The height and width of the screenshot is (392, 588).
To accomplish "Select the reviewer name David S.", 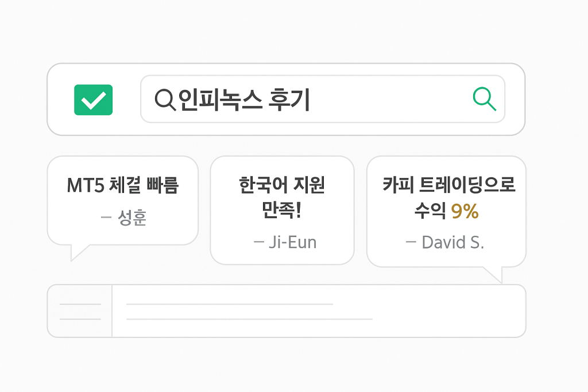I will point(453,242).
